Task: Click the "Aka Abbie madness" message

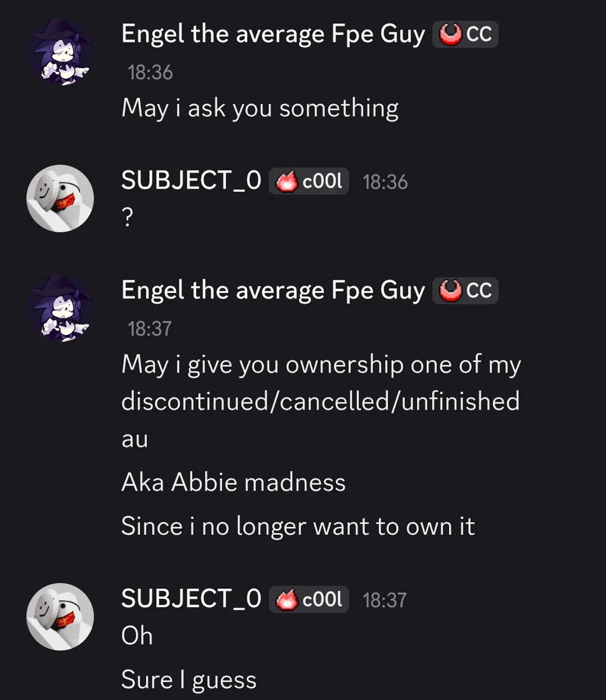Action: coord(233,482)
